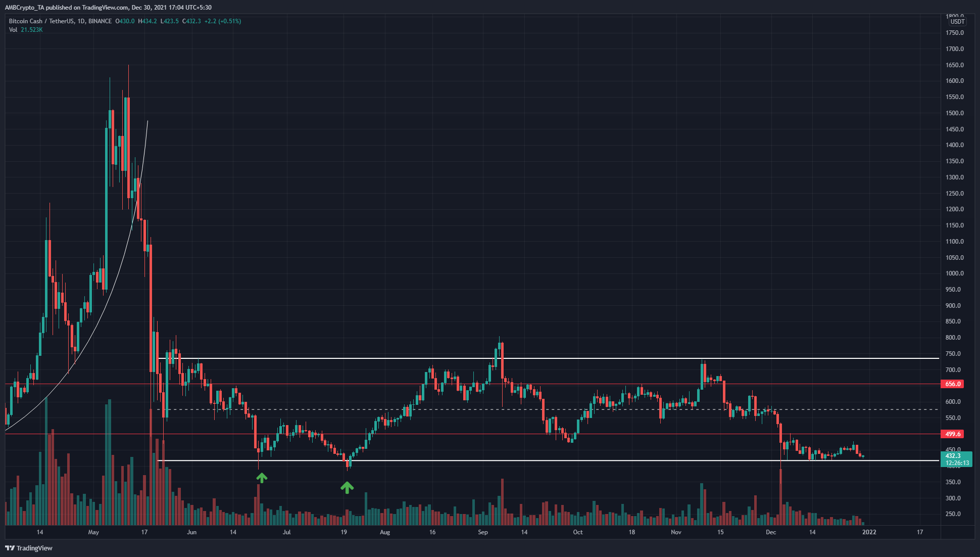This screenshot has height=557, width=980.
Task: Click the Sep label on the time axis
Action: (483, 532)
